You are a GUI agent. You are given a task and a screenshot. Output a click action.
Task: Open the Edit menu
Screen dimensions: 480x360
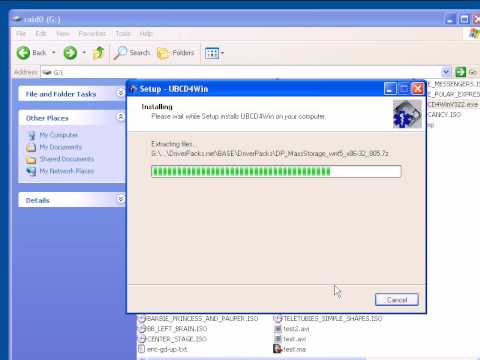pyautogui.click(x=41, y=34)
